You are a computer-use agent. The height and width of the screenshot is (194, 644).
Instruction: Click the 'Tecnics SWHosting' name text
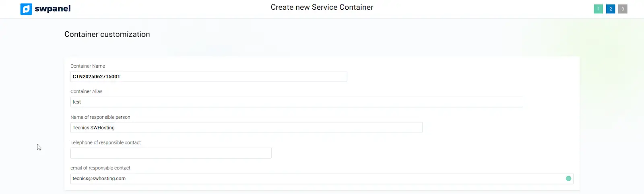pyautogui.click(x=93, y=128)
